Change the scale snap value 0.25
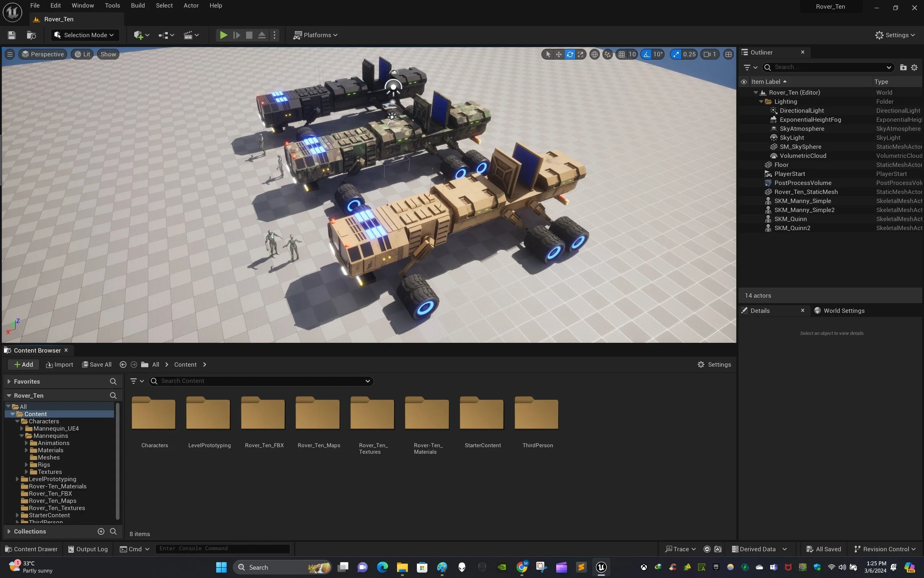Screen dimensions: 924x578 point(689,54)
